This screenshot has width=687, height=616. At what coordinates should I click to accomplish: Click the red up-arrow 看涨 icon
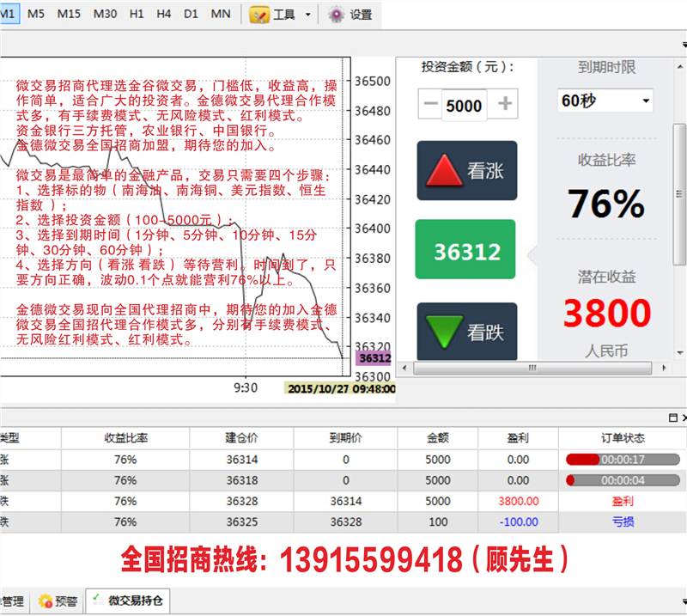pyautogui.click(x=445, y=170)
